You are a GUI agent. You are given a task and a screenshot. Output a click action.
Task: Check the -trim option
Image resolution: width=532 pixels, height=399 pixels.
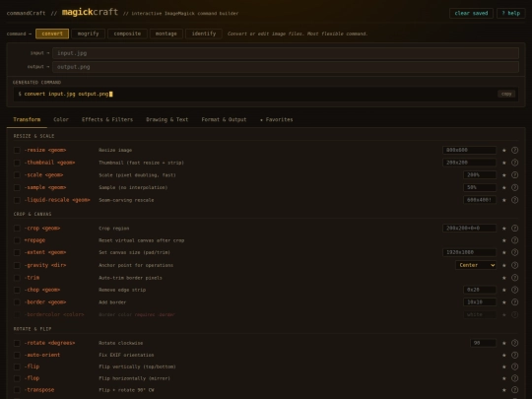coord(17,278)
